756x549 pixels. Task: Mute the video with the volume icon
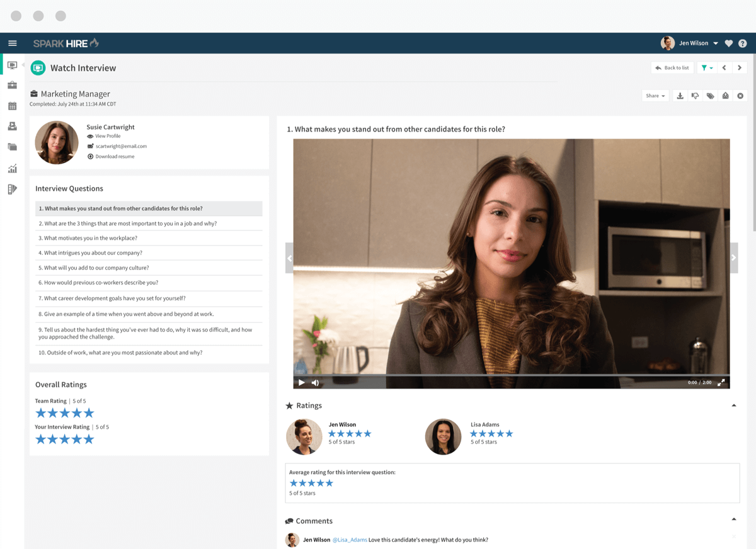(314, 382)
